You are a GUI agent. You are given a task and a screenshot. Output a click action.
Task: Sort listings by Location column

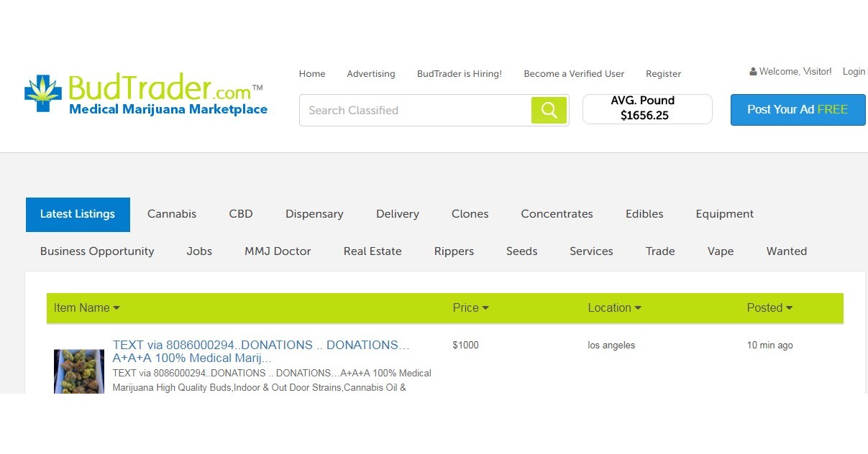614,307
